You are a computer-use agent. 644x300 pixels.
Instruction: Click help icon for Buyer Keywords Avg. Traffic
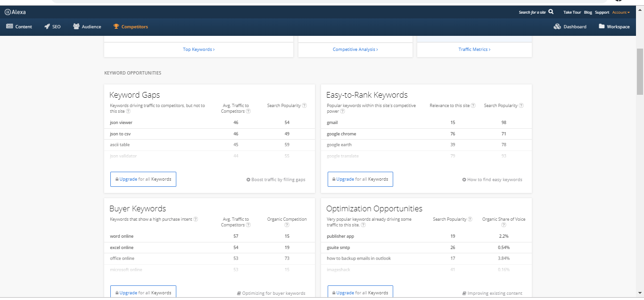pos(248,225)
